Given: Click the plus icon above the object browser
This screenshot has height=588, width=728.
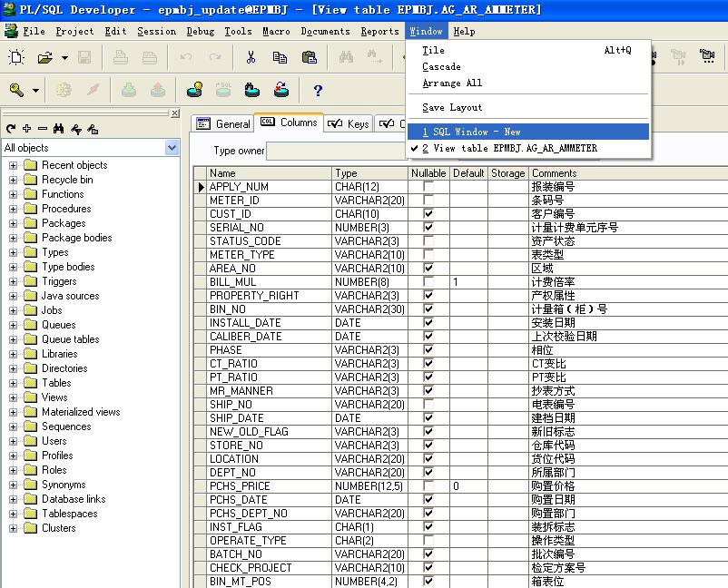Looking at the screenshot, I should (x=27, y=128).
